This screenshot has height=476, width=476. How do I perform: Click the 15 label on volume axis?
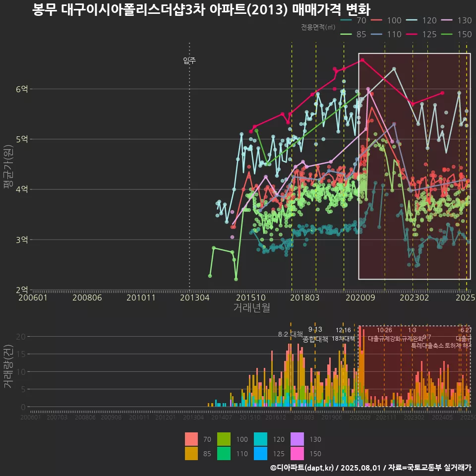pos(21,354)
